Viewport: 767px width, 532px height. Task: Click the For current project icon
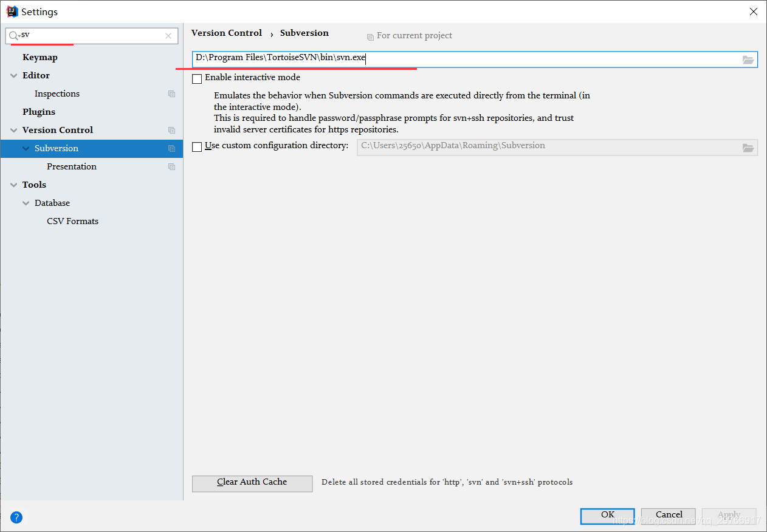point(370,36)
